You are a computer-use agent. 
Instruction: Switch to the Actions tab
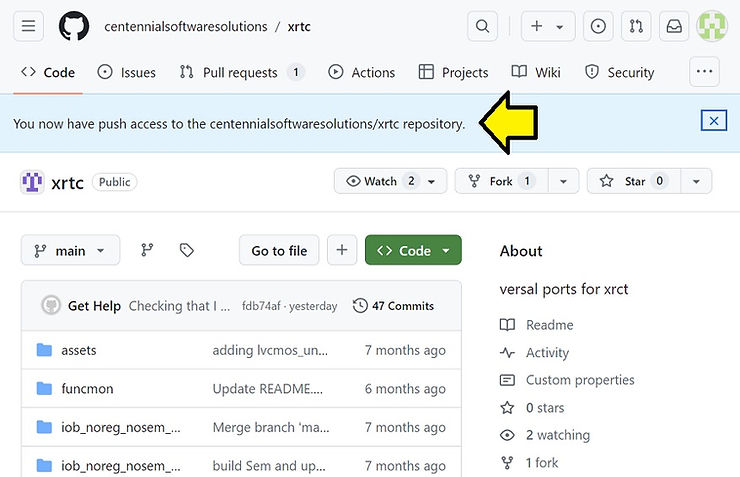(362, 72)
